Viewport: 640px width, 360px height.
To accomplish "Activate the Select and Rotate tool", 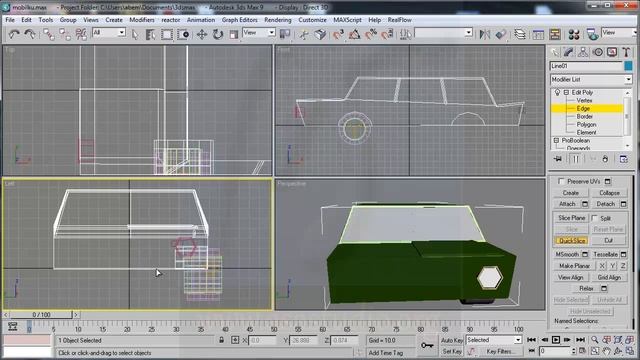I will click(x=218, y=35).
